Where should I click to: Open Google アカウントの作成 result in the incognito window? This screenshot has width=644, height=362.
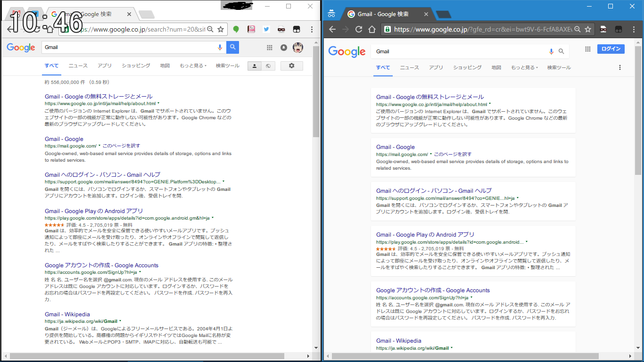click(x=433, y=290)
